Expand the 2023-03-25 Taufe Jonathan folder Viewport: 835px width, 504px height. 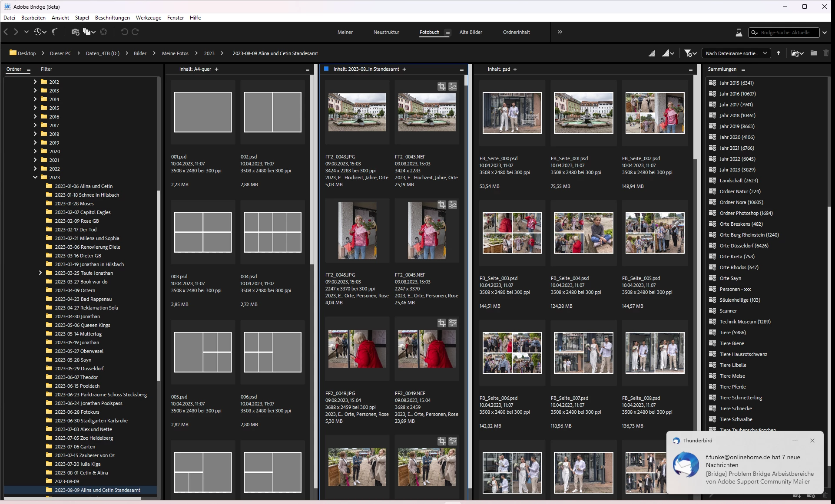click(40, 273)
